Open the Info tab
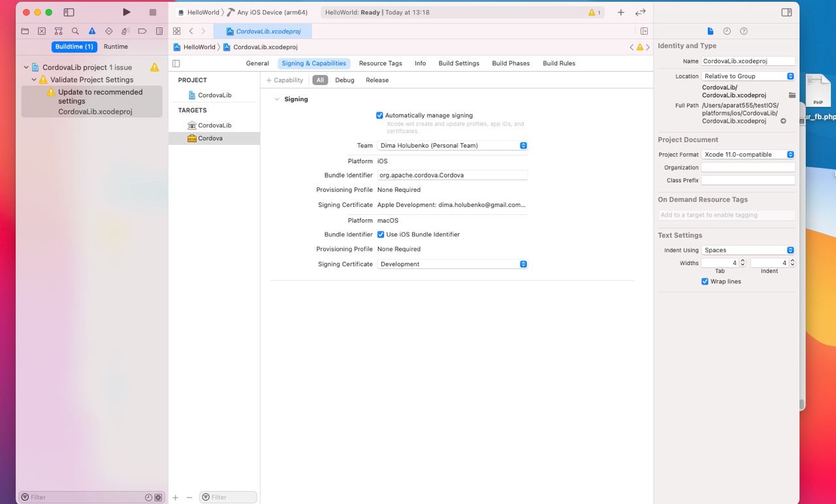 point(420,63)
